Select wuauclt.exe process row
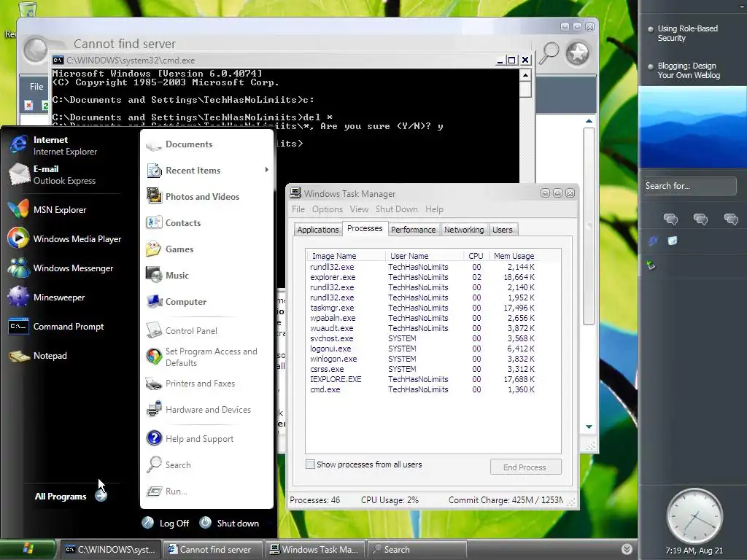747x560 pixels. (422, 328)
